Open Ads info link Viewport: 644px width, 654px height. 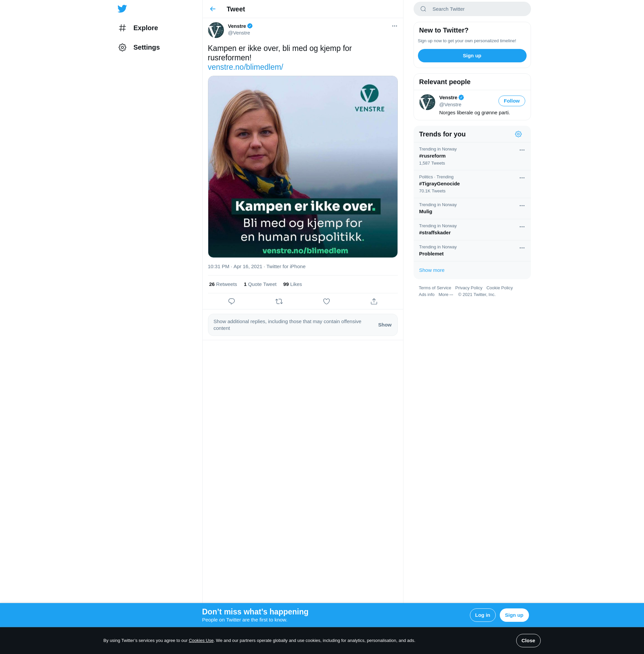(x=426, y=294)
